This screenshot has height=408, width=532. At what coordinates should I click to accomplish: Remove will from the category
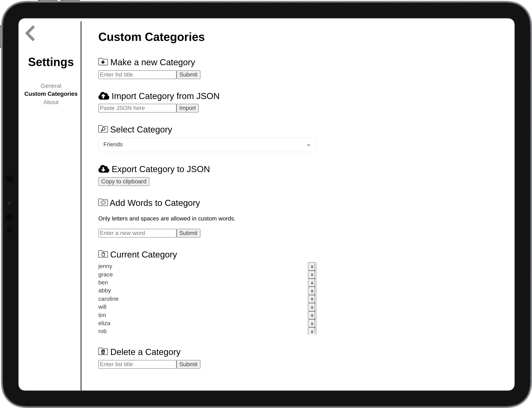312,307
